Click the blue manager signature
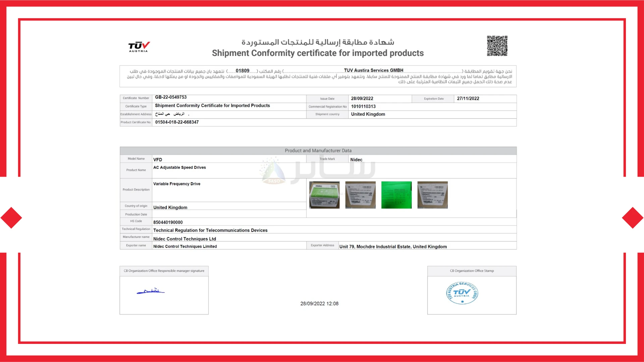 [151, 291]
